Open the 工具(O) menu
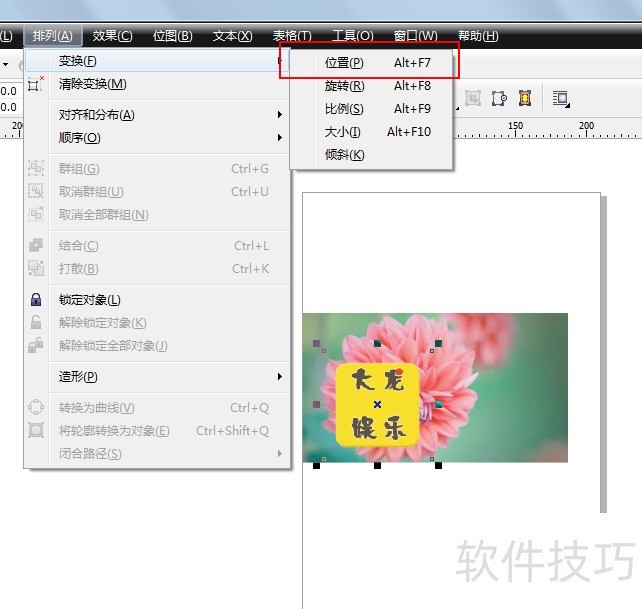Screen dimensions: 642x609 [x=353, y=36]
